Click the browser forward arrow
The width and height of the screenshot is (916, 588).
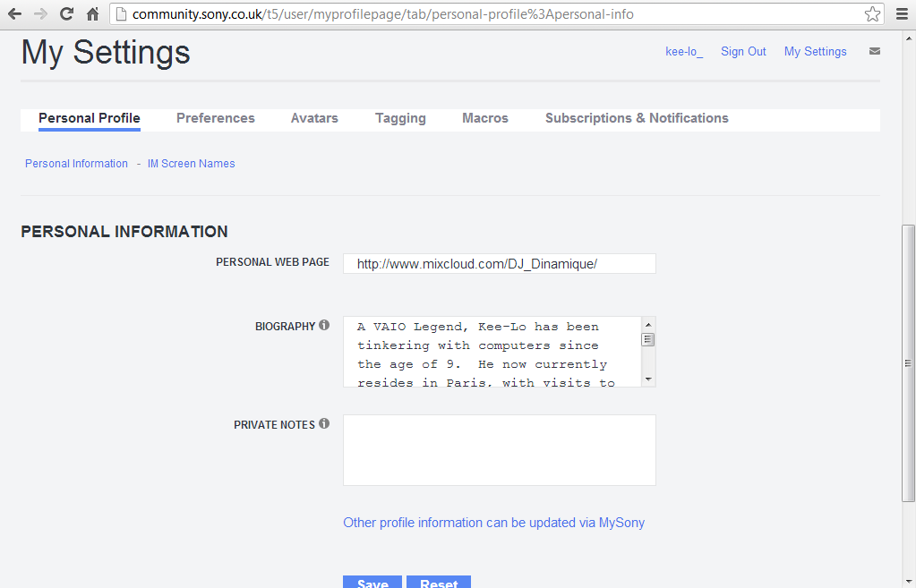click(x=40, y=14)
